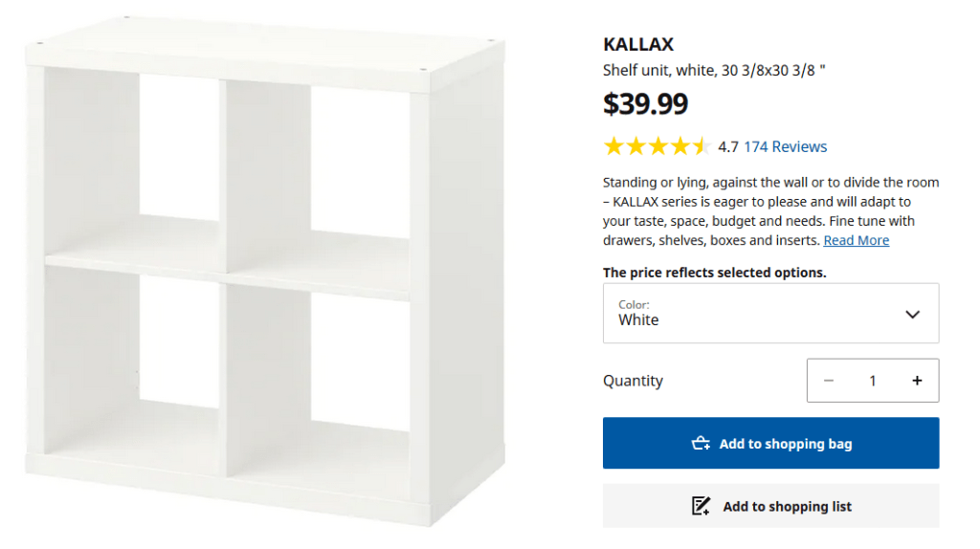Expand the Color dropdown chevron arrow
Screen dimensions: 980x549
click(x=912, y=314)
